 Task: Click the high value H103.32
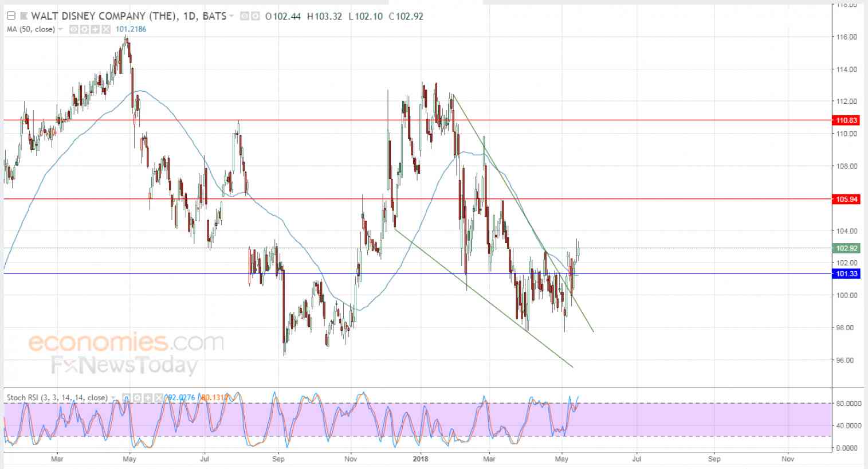pos(324,16)
